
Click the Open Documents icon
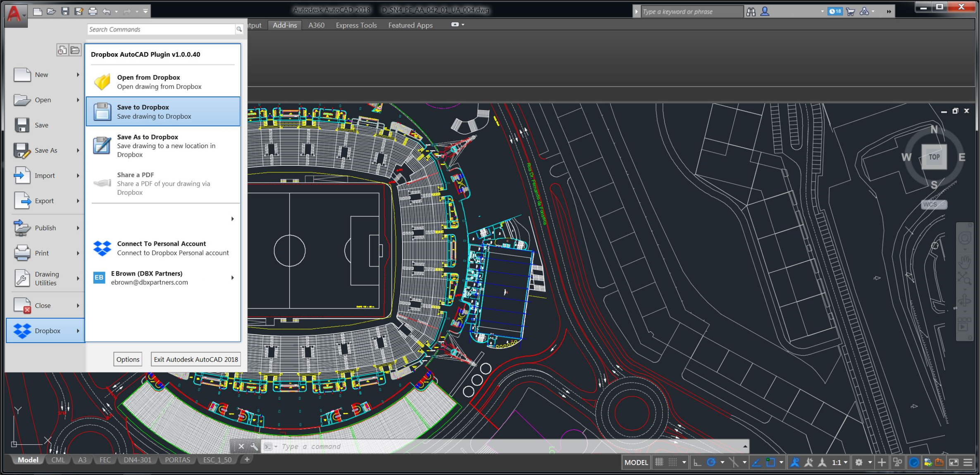tap(75, 50)
